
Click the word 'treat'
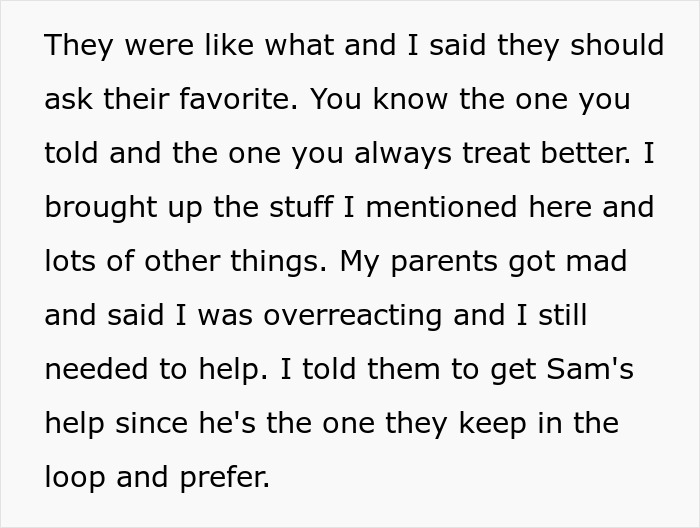(502, 153)
